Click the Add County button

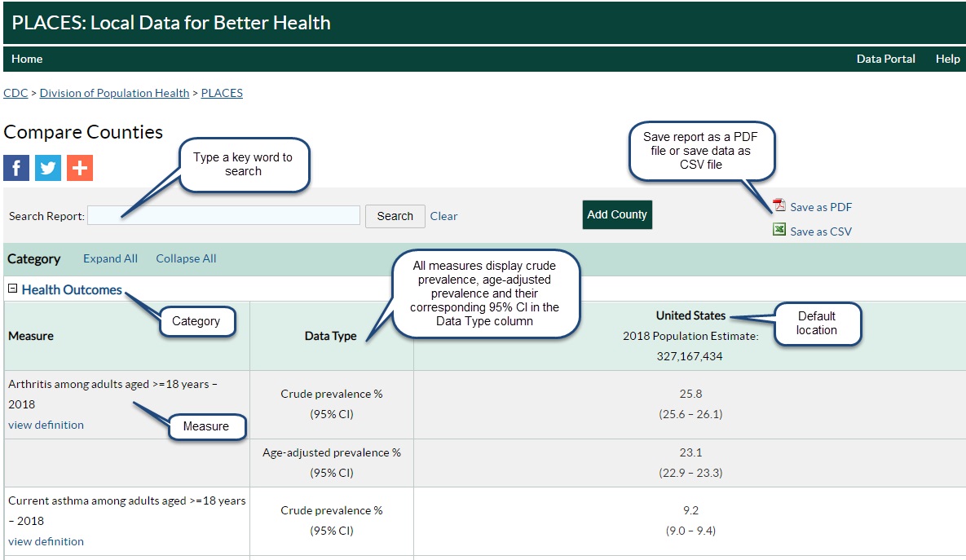click(x=617, y=214)
